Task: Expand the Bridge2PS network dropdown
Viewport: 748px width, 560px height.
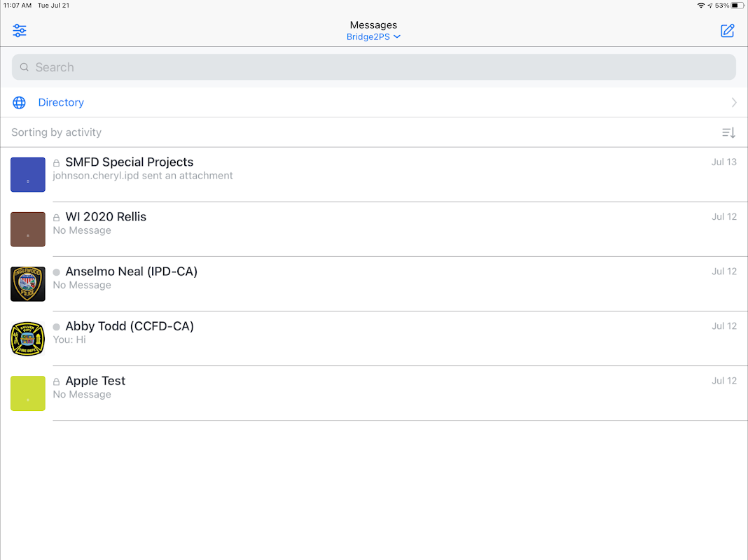Action: click(373, 37)
